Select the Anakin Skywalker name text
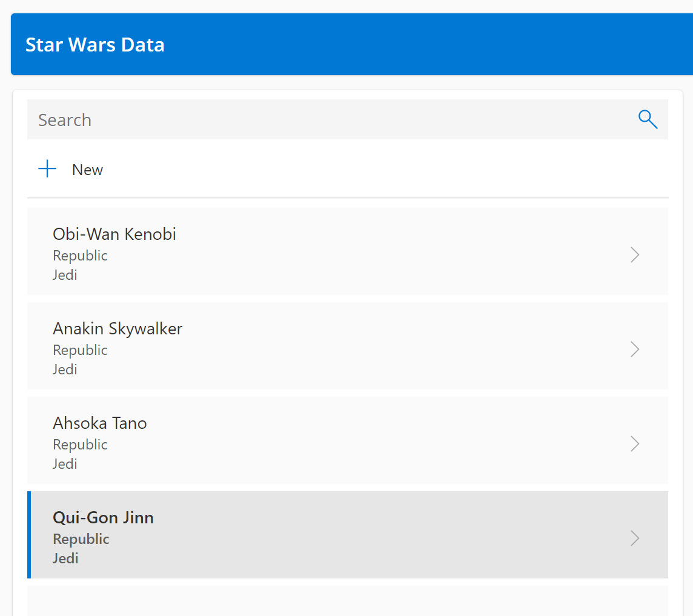Image resolution: width=693 pixels, height=616 pixels. coord(118,329)
